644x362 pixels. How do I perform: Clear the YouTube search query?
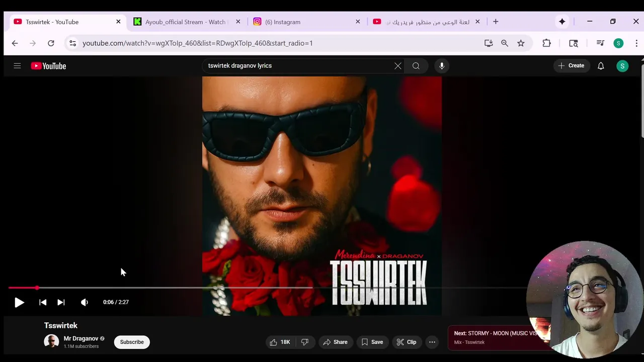(x=398, y=66)
